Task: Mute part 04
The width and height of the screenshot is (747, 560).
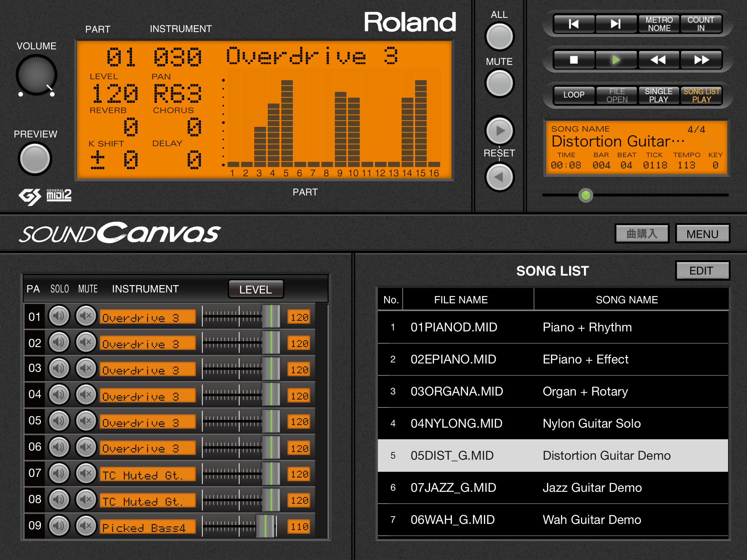Action: (x=86, y=394)
